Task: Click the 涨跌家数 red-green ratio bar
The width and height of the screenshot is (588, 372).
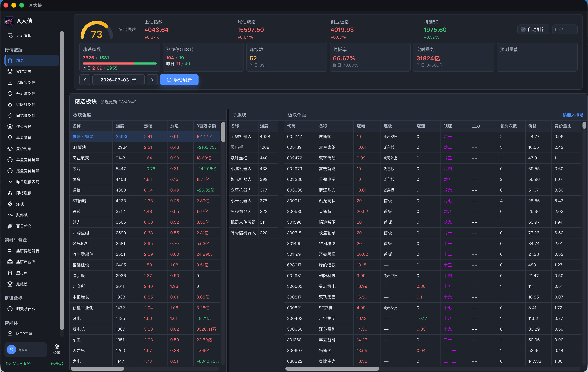Action: click(120, 63)
